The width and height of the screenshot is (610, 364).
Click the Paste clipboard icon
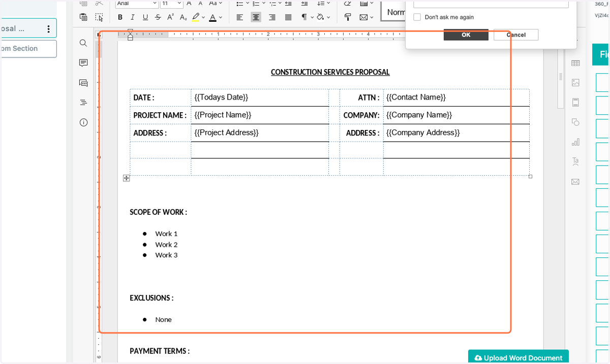[x=83, y=17]
